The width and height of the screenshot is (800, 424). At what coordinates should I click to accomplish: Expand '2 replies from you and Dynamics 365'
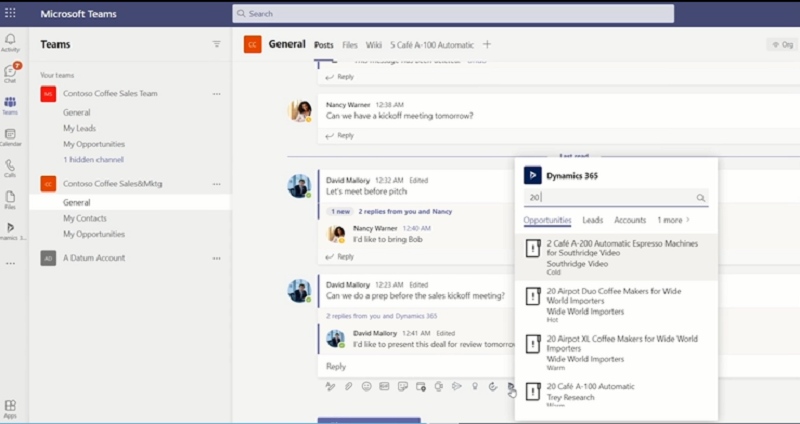(382, 316)
